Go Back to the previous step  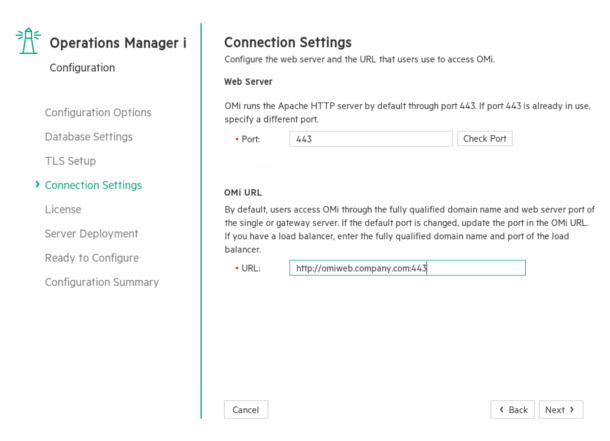[x=513, y=410]
